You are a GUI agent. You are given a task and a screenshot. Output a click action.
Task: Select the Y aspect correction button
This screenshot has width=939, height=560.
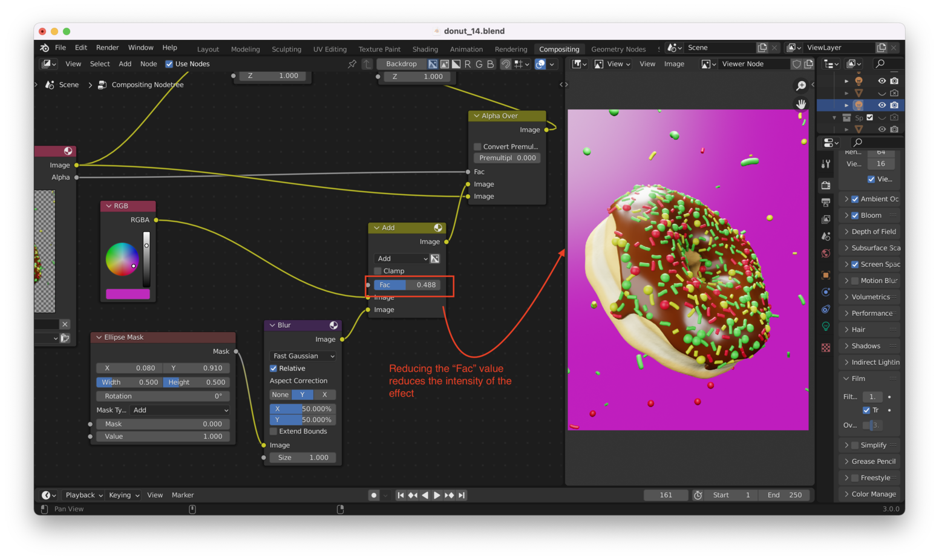[303, 395]
